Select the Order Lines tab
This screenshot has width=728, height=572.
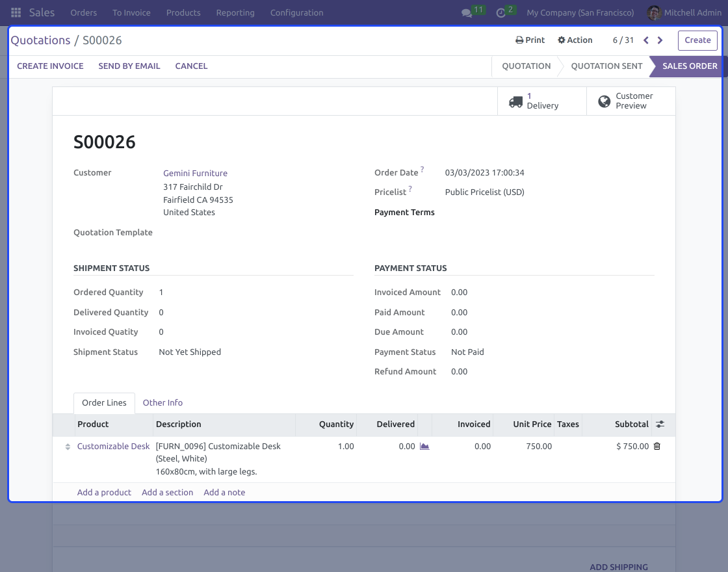click(x=104, y=403)
